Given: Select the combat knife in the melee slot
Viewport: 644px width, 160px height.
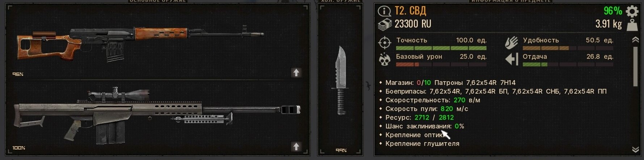Looking at the screenshot, I should [340, 81].
